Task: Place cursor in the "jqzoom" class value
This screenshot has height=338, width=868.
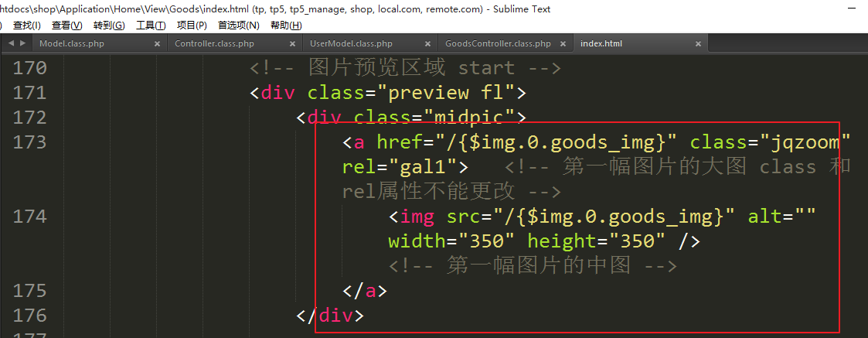Action: [x=804, y=142]
